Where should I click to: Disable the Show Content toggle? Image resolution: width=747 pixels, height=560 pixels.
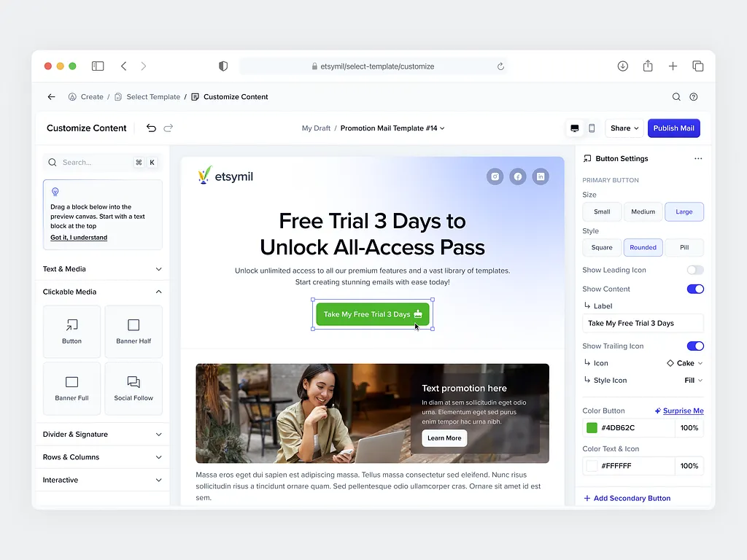click(x=695, y=289)
